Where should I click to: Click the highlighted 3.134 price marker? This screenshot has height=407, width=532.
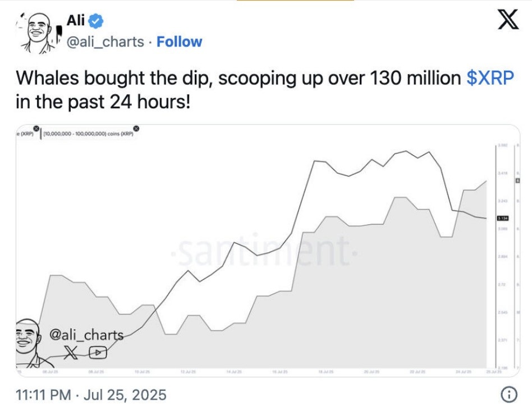[x=502, y=218]
